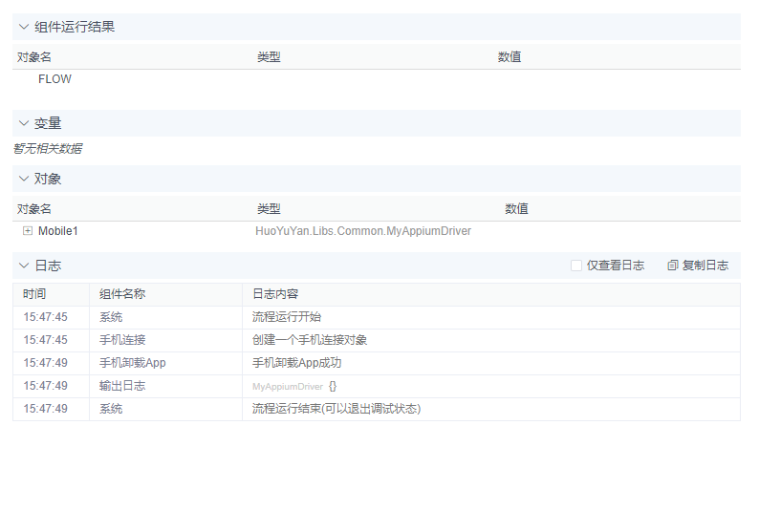Screen dimensions: 759x532
Task: Click the 手机卸载App成功 log entry
Action: click(296, 363)
